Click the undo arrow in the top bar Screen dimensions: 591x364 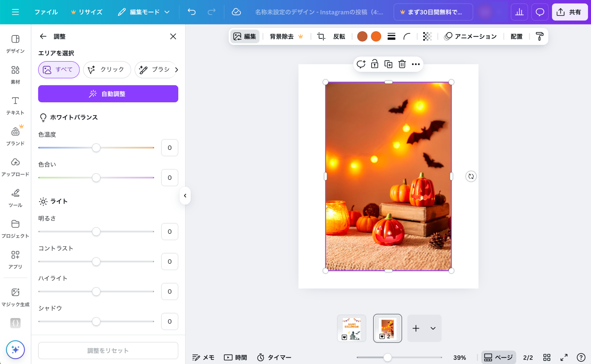click(192, 12)
